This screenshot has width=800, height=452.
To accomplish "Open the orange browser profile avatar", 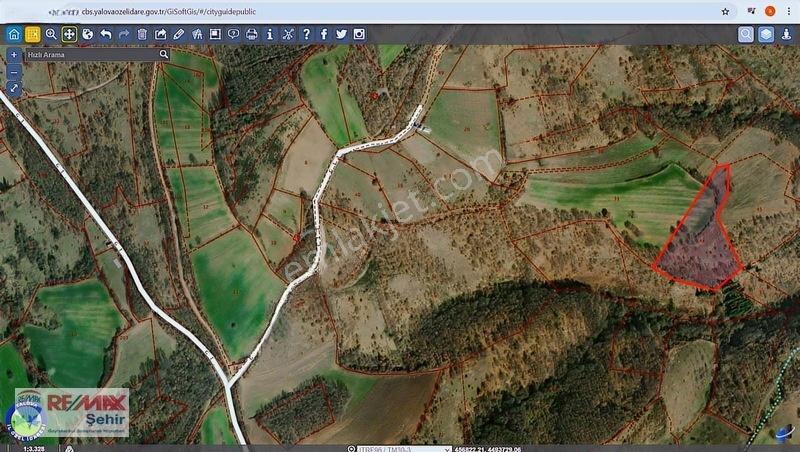I will point(770,11).
